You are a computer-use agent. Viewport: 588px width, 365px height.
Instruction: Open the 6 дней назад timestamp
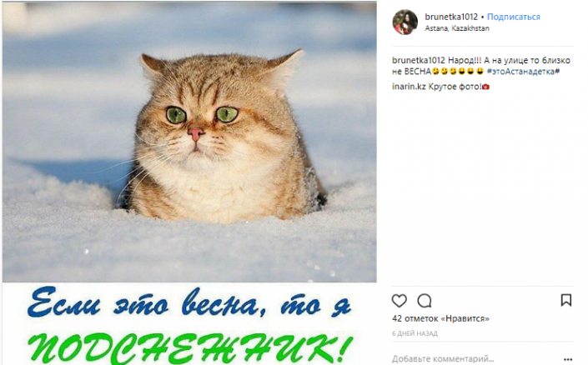point(415,333)
